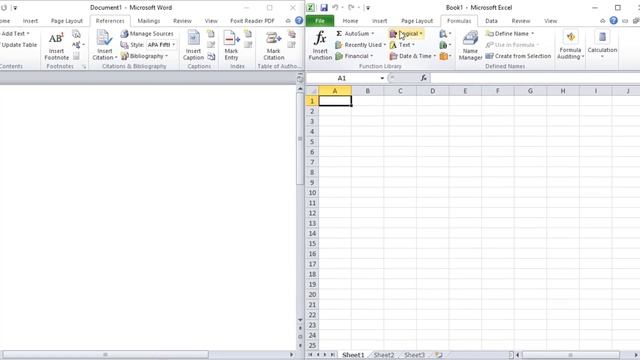This screenshot has height=360, width=640.
Task: Open Excel Help question mark icon
Action: [x=613, y=20]
